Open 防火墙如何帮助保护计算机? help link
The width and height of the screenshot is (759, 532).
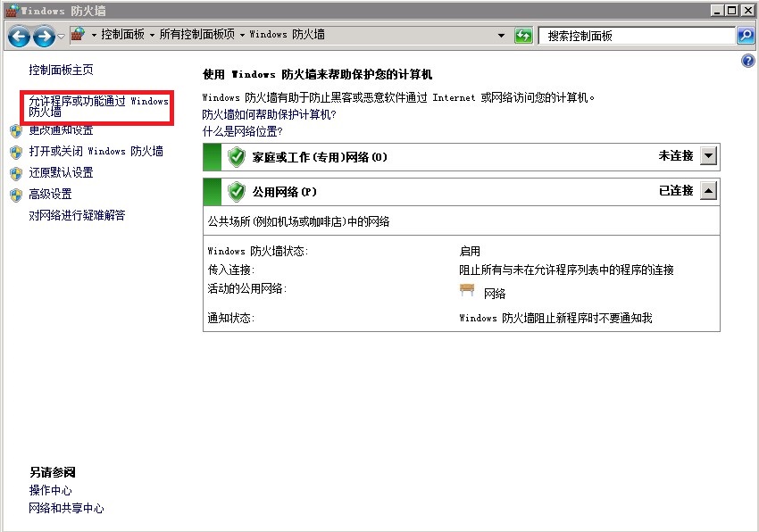(x=269, y=114)
